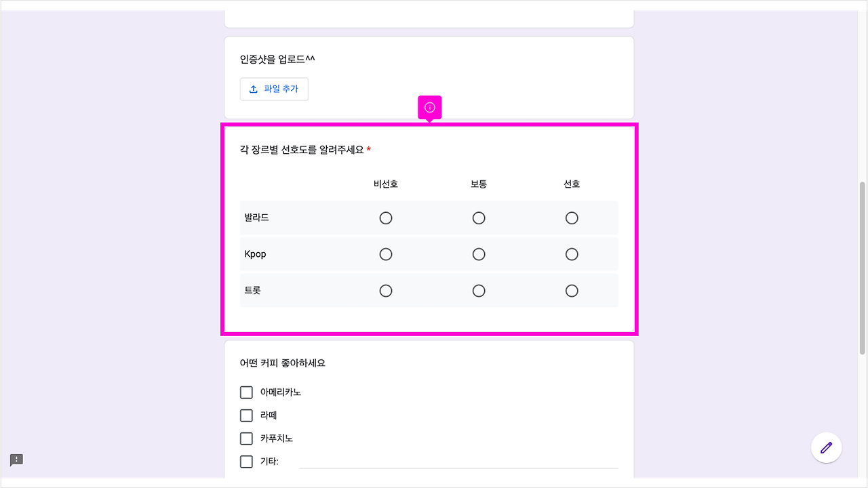868x488 pixels.
Task: Click the 파일 추가 upload button
Action: (x=274, y=89)
